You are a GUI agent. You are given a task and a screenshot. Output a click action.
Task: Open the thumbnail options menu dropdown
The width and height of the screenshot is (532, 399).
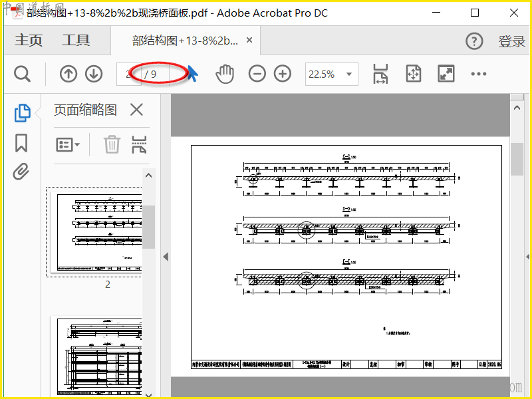(x=68, y=145)
